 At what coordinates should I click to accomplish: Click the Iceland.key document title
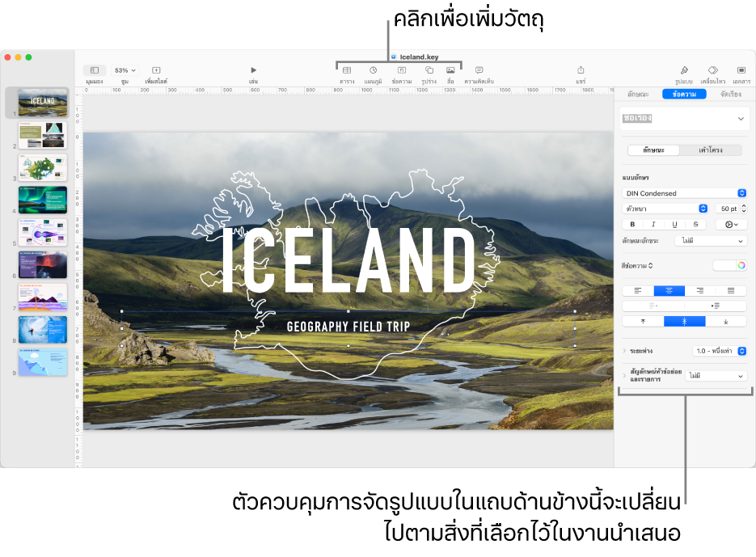tap(419, 57)
